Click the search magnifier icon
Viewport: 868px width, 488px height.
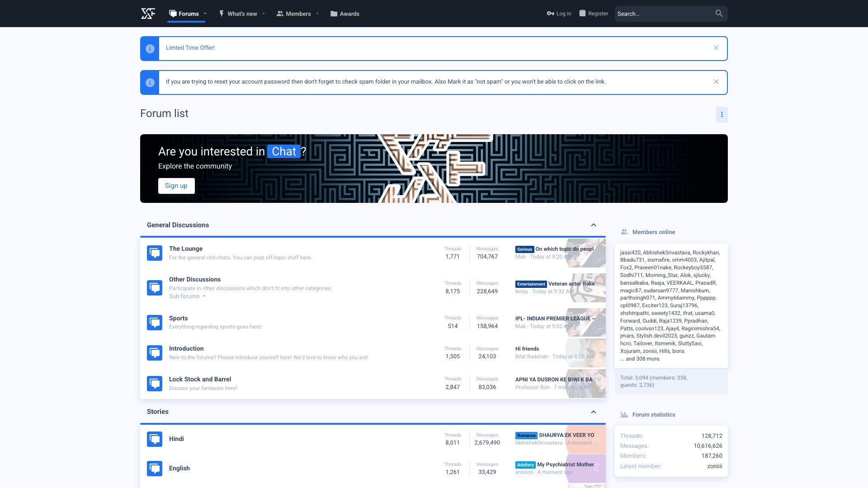719,14
